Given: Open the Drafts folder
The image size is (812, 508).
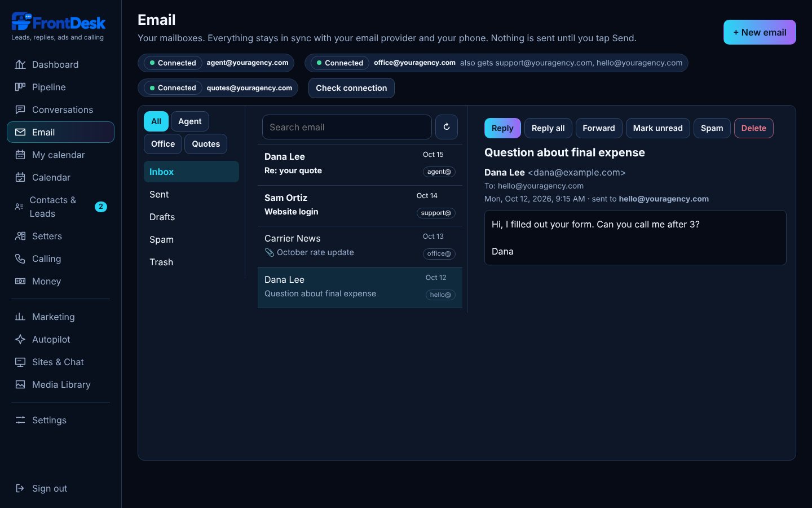Looking at the screenshot, I should click(x=191, y=217).
